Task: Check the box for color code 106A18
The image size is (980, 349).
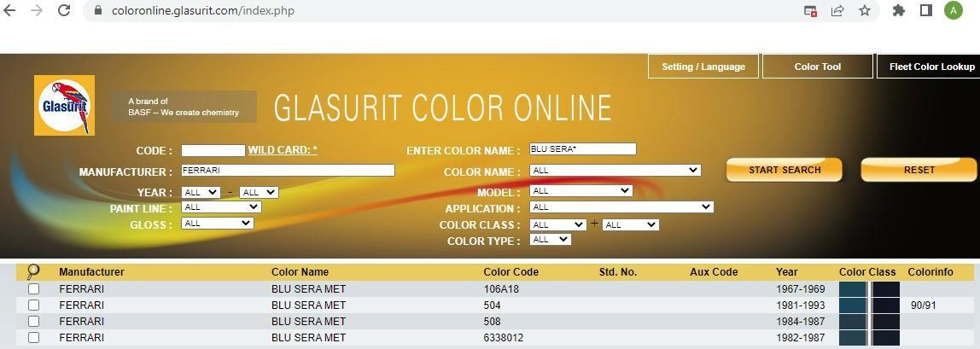Action: 33,289
